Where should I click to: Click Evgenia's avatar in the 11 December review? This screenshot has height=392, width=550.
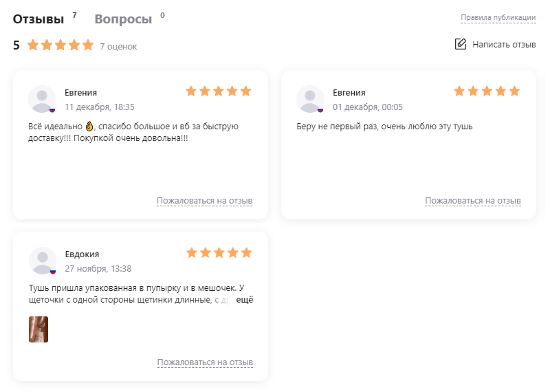(x=42, y=99)
